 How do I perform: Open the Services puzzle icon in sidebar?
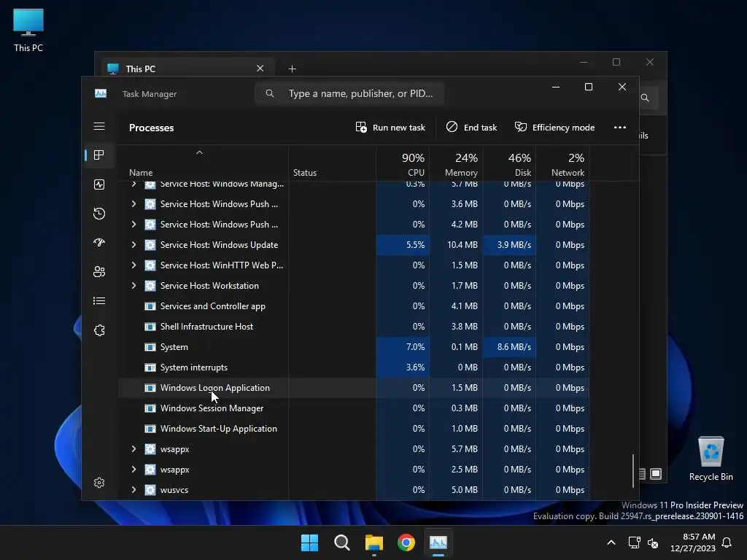[99, 330]
